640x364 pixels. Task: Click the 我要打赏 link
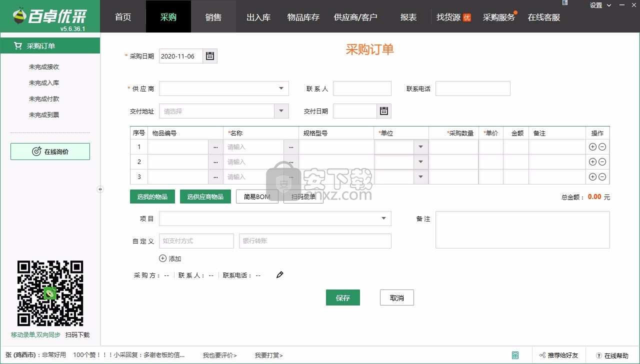pos(268,355)
